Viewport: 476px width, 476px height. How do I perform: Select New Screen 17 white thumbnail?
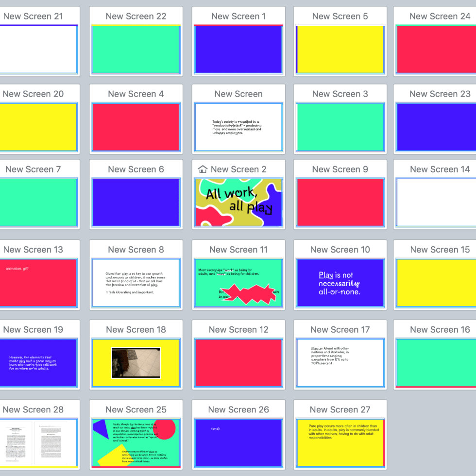tap(340, 362)
